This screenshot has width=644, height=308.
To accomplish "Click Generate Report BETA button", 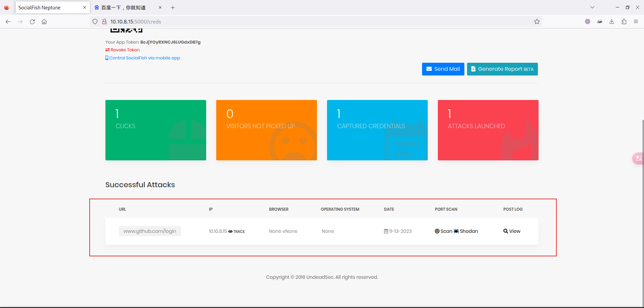I will (x=502, y=69).
